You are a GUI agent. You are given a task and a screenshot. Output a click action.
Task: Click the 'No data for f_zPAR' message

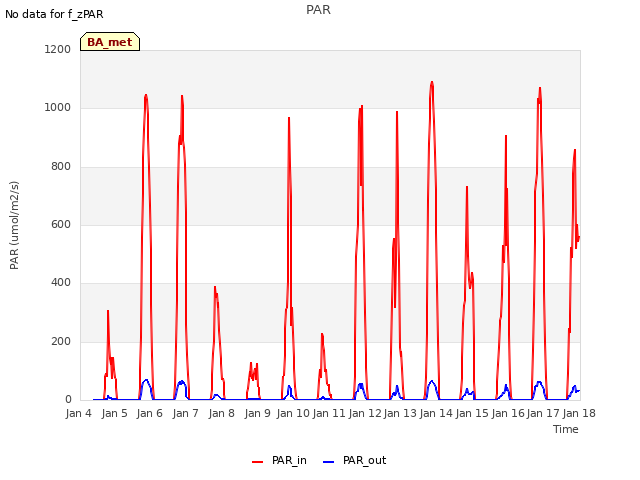pyautogui.click(x=54, y=14)
